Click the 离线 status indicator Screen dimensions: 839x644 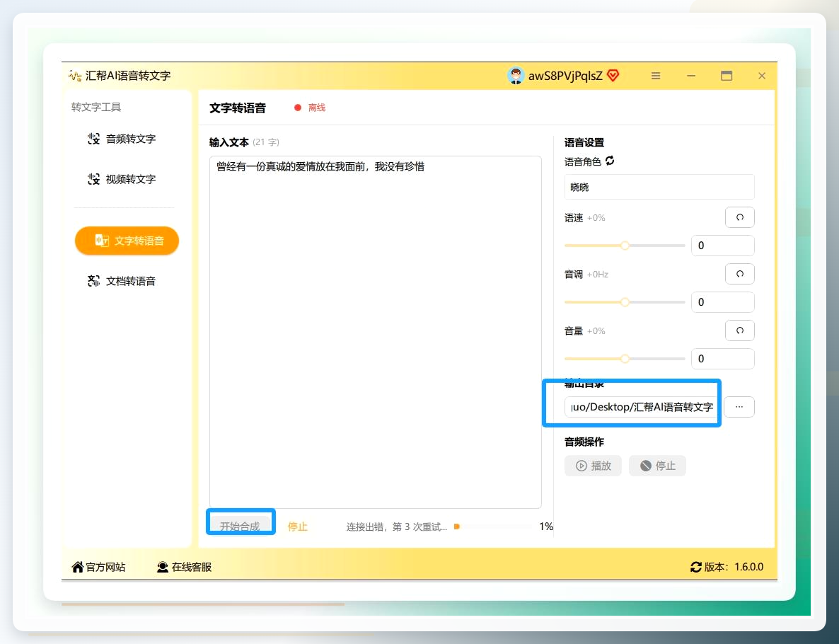point(310,108)
